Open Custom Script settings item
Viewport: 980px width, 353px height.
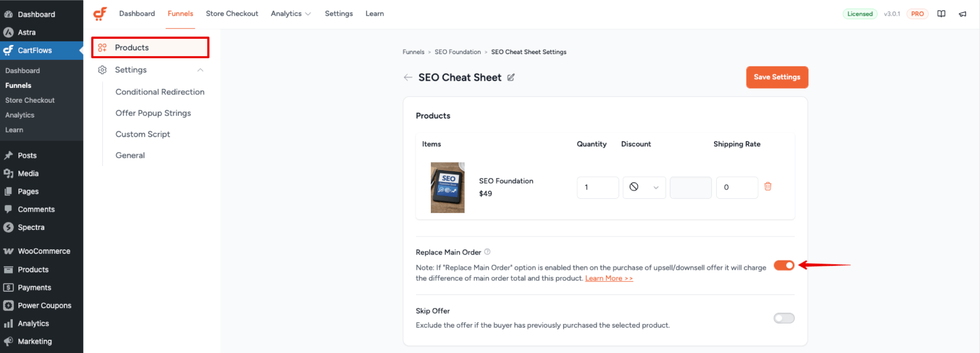point(142,134)
